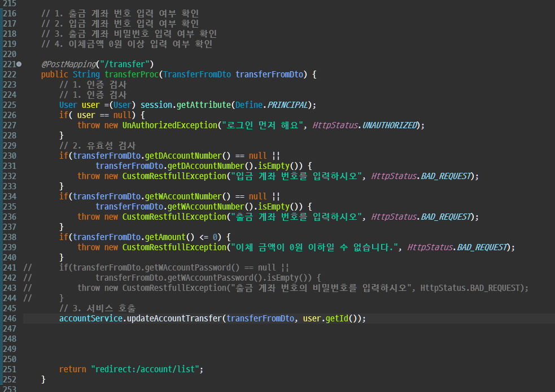
Task: Click the "User user" declaration on line 225
Action: [x=79, y=105]
